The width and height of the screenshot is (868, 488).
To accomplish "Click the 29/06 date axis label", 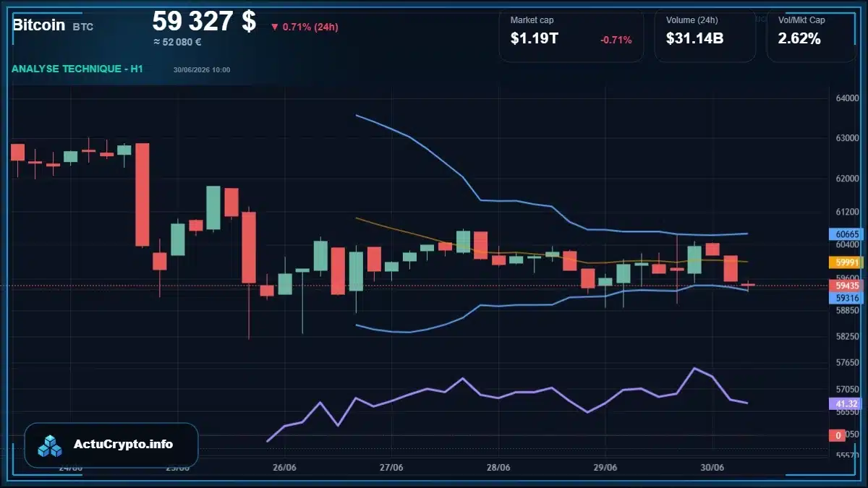I will (x=605, y=467).
